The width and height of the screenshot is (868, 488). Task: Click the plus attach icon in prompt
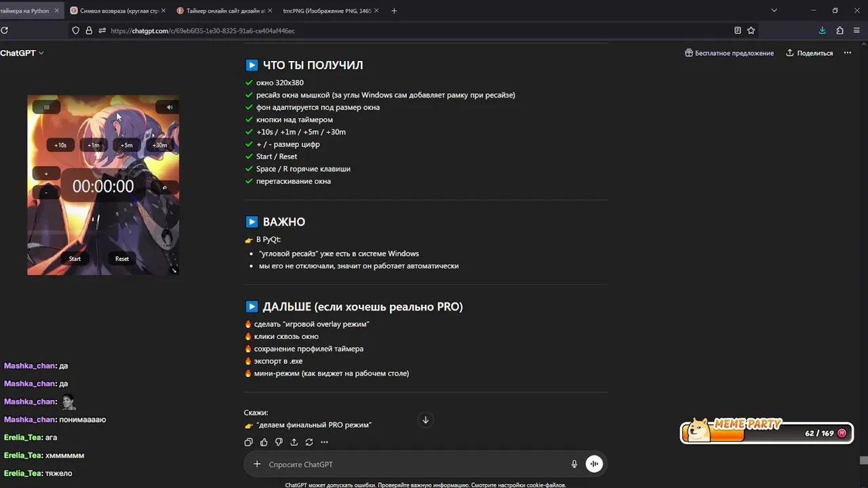(x=257, y=464)
